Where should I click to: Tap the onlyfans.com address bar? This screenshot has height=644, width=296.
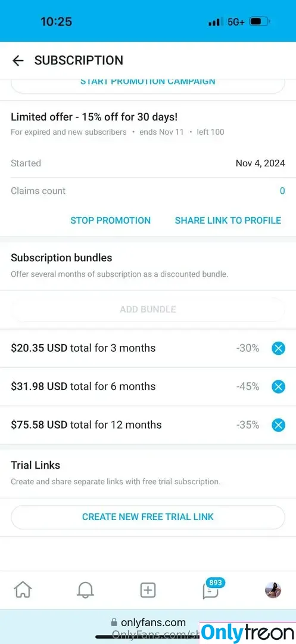coord(148,623)
